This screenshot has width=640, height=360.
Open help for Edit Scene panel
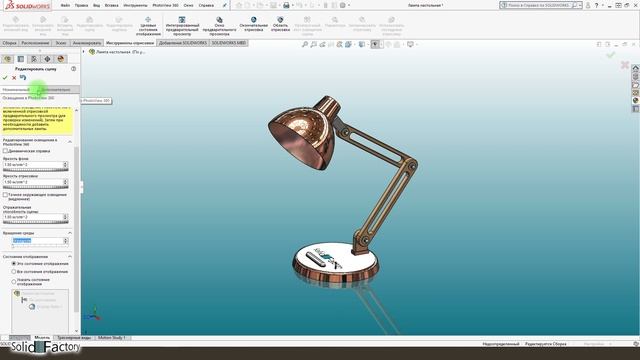(73, 69)
